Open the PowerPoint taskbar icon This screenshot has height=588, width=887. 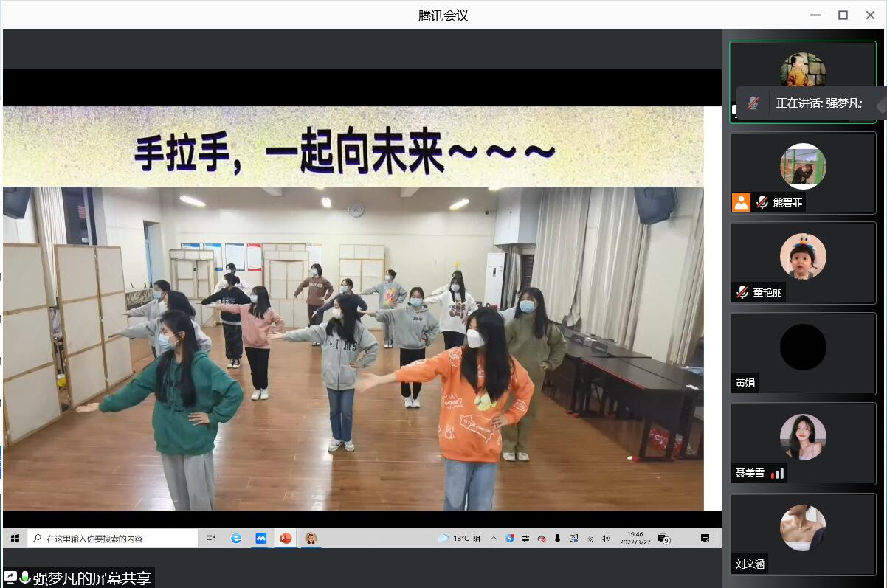[x=285, y=539]
